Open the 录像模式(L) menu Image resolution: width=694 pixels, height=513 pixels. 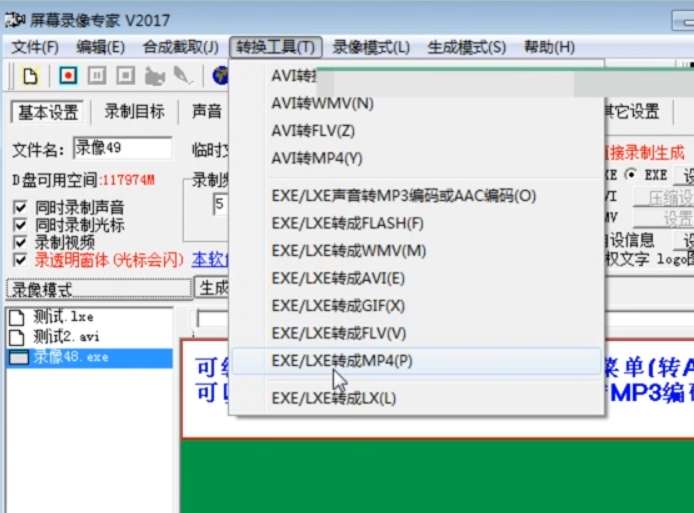[x=371, y=47]
